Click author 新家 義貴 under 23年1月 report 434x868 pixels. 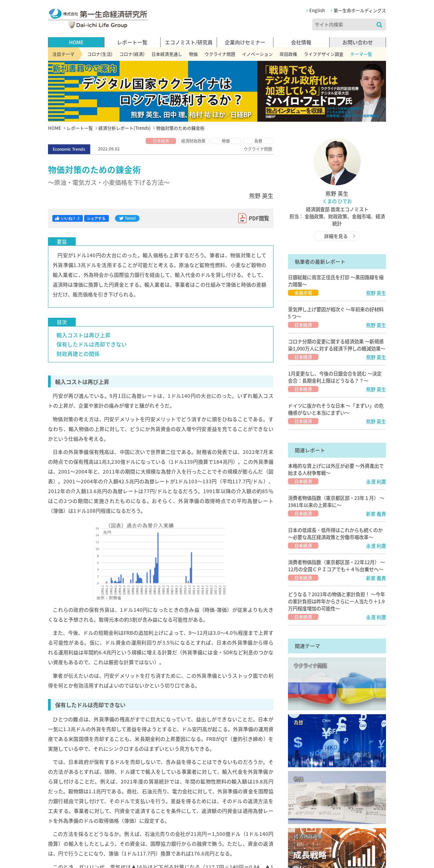click(376, 514)
